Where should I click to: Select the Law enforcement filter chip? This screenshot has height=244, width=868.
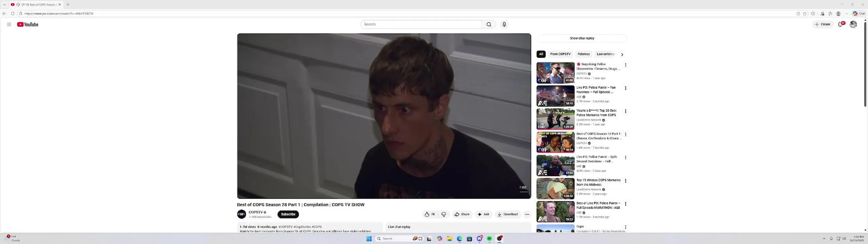click(x=605, y=54)
